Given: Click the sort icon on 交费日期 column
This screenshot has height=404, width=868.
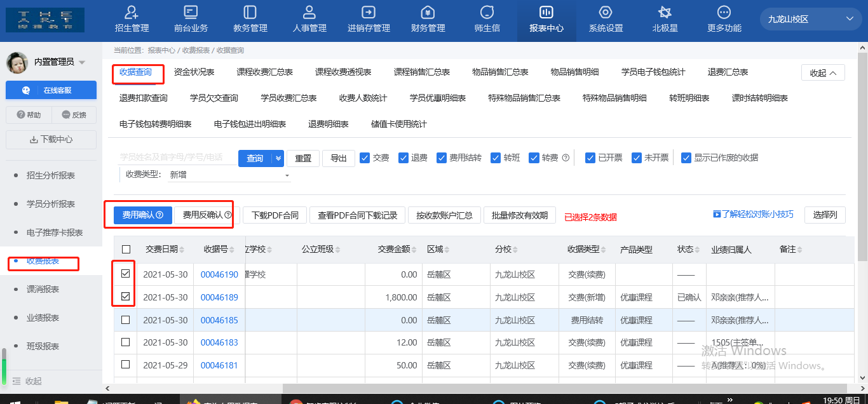Looking at the screenshot, I should (x=183, y=250).
